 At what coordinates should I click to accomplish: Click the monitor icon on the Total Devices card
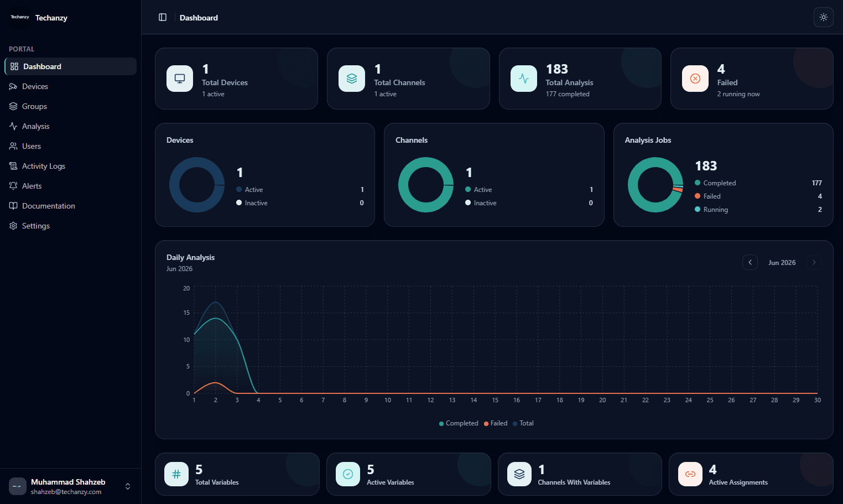click(180, 79)
